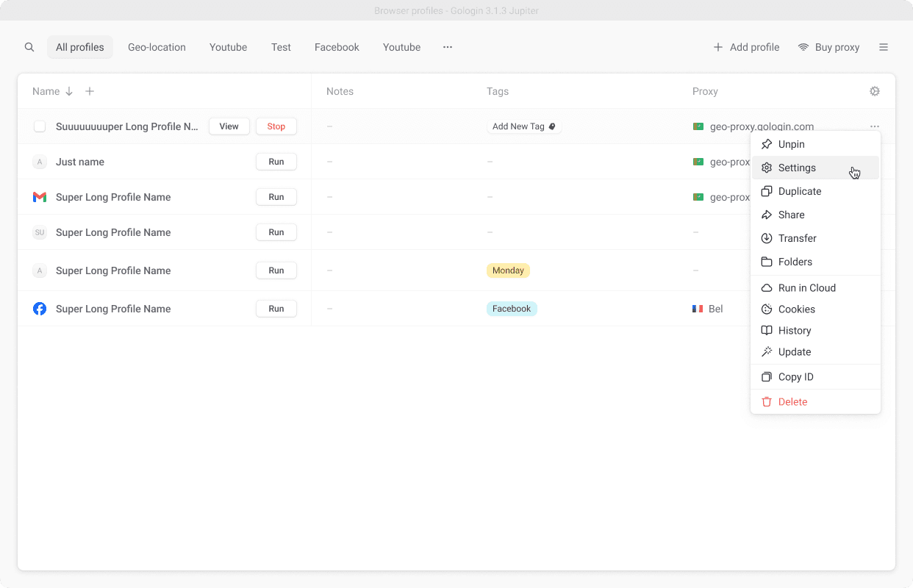Click the yellow Monday tag
Screen dimensions: 913x588
(508, 270)
